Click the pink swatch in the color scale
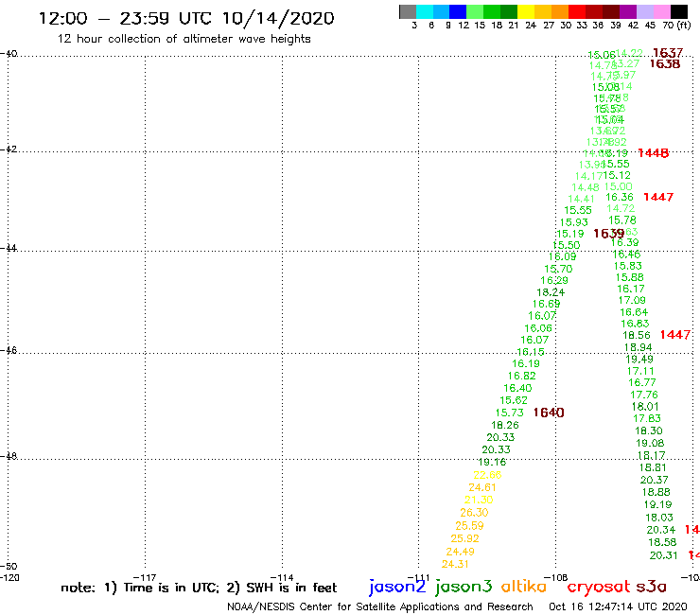This screenshot has width=700, height=615. pyautogui.click(x=661, y=12)
